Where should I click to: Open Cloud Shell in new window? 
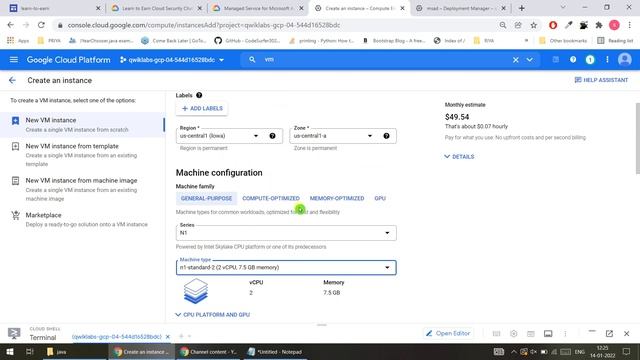click(x=609, y=333)
